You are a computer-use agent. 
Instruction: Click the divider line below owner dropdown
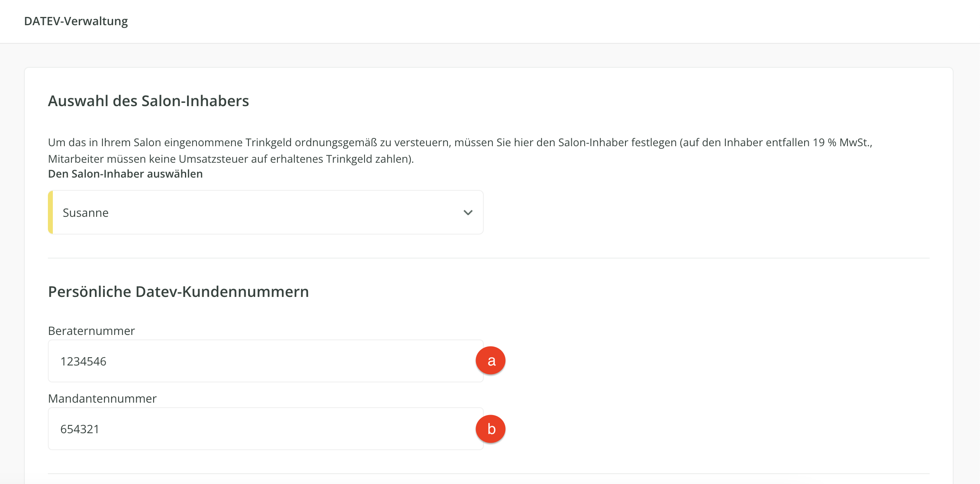pos(488,258)
